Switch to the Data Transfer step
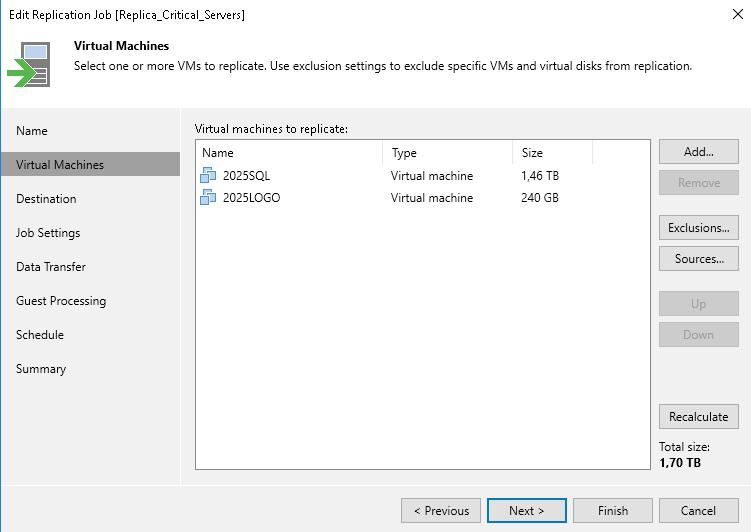Screen dimensions: 751x532 pyautogui.click(x=51, y=267)
